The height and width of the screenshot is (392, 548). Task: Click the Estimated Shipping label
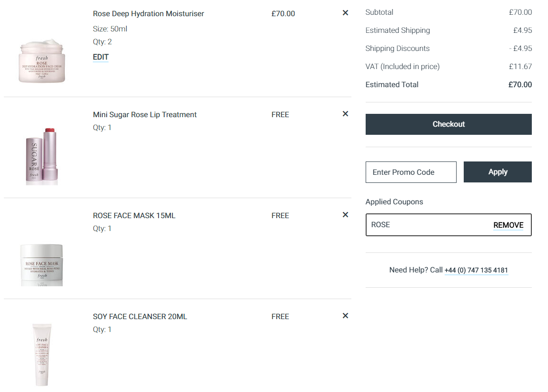point(398,30)
